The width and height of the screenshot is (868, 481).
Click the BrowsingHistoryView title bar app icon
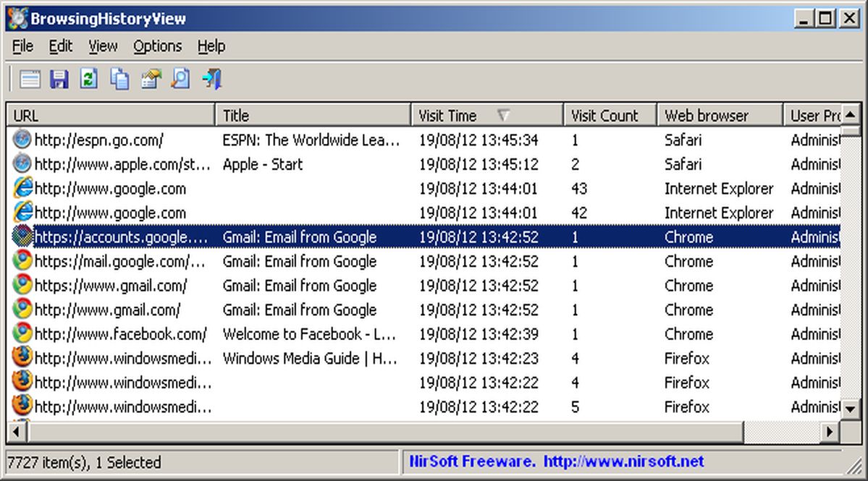tap(17, 18)
